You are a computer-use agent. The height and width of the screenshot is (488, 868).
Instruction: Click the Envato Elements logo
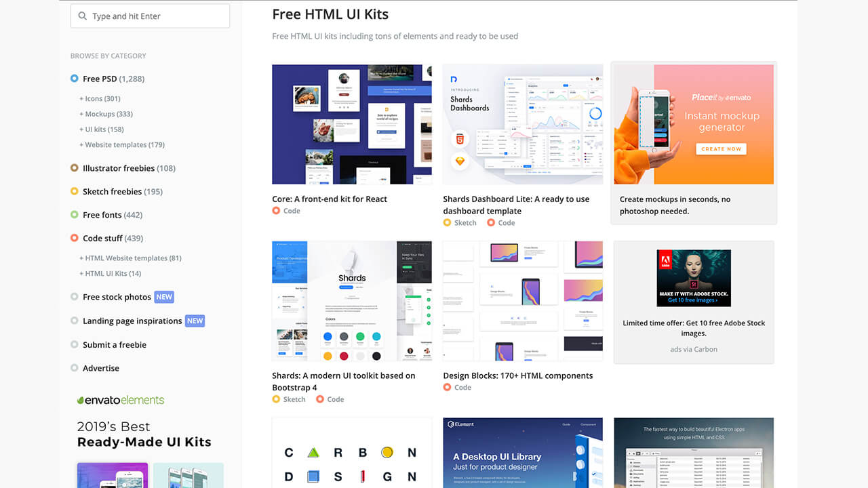[x=121, y=400]
